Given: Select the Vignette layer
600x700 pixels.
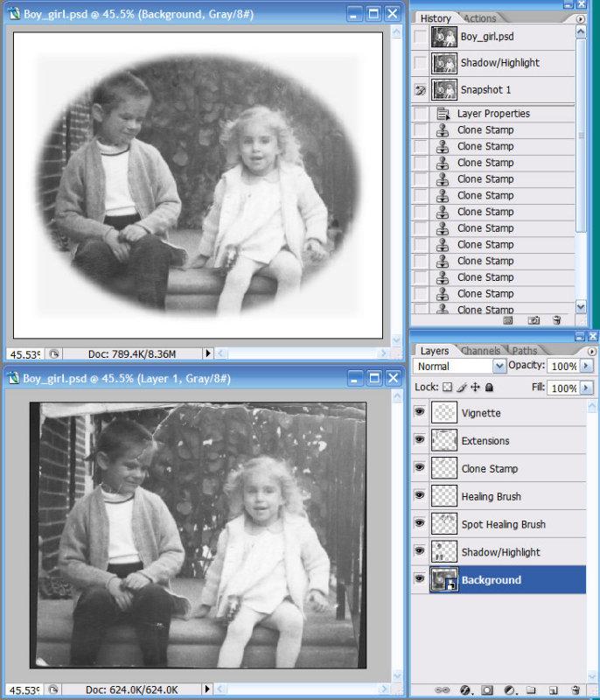Looking at the screenshot, I should tap(499, 412).
